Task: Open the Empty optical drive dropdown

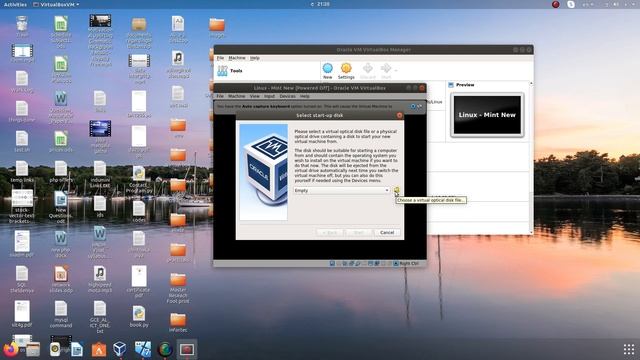Action: [x=342, y=191]
